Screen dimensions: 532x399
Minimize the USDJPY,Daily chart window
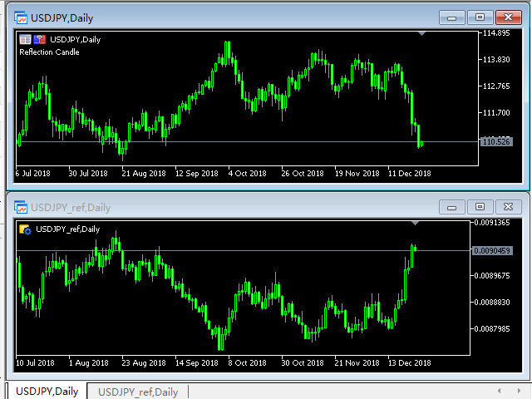pos(451,17)
